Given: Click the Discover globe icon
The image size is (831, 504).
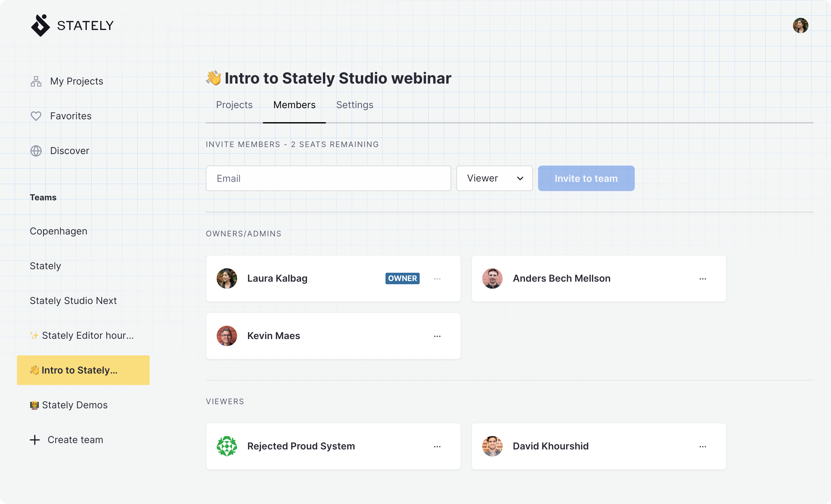Looking at the screenshot, I should pos(36,151).
